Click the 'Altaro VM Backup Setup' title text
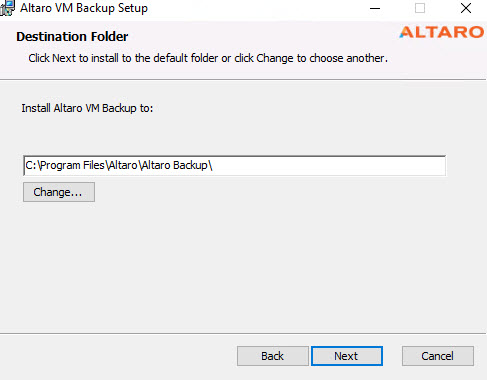487x380 pixels. pyautogui.click(x=84, y=8)
